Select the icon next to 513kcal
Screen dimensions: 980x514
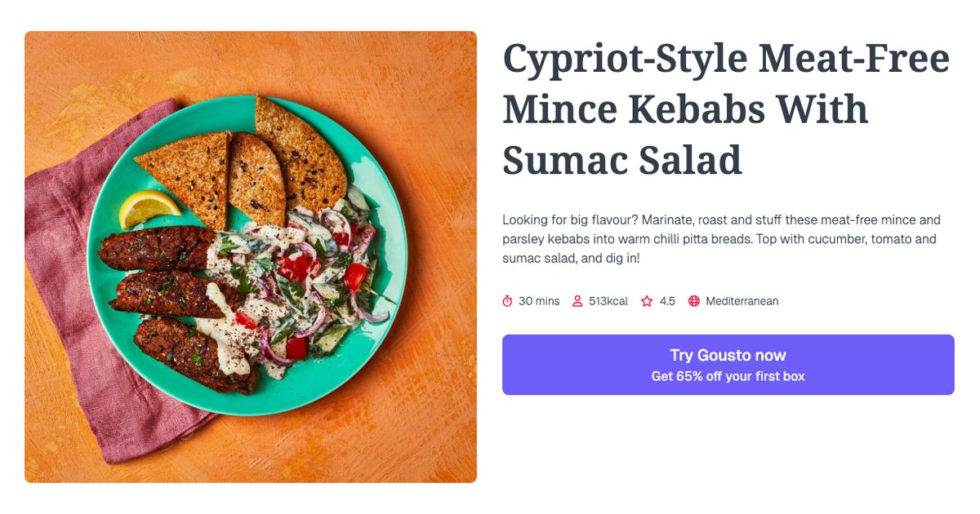pyautogui.click(x=577, y=300)
